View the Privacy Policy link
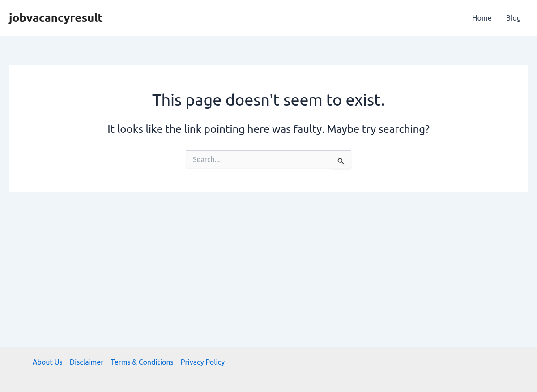Viewport: 537px width, 392px height. pos(203,362)
